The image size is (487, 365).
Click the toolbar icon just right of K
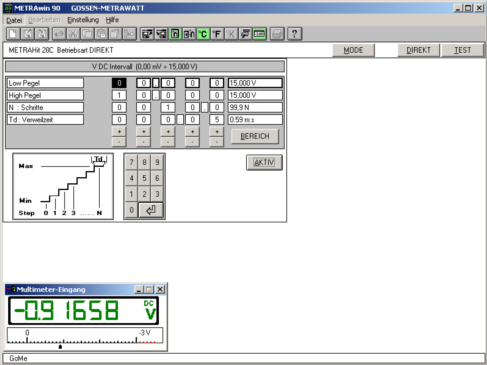245,34
